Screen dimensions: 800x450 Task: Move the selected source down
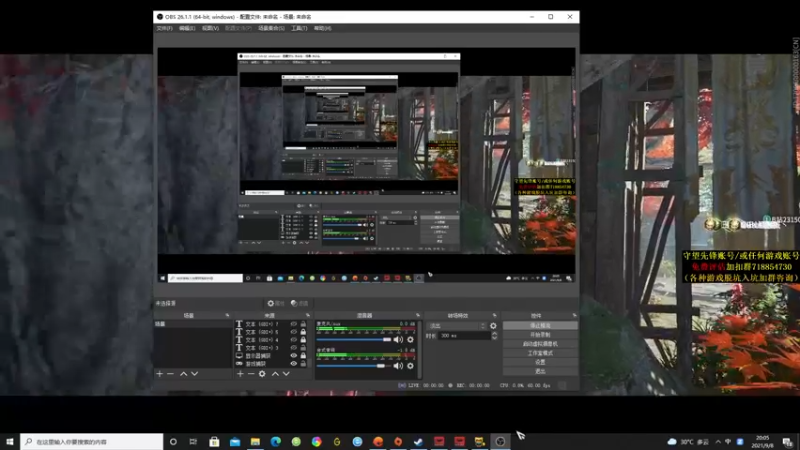(x=286, y=374)
